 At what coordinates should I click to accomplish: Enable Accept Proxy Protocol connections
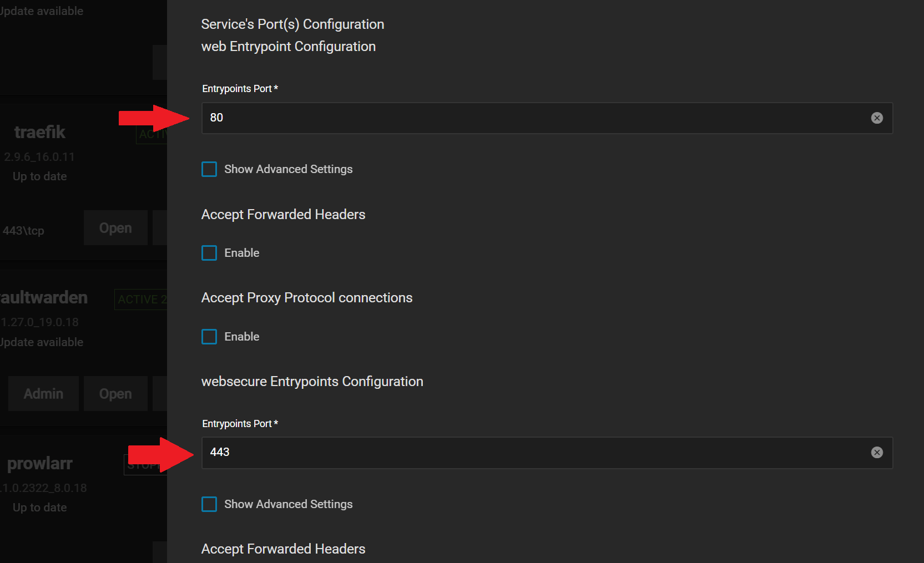tap(209, 336)
